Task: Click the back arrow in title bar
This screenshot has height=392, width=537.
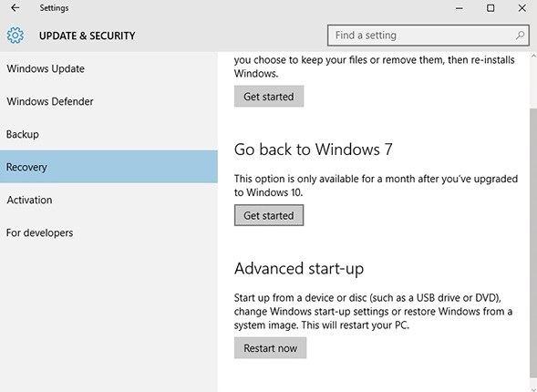Action: pos(15,7)
